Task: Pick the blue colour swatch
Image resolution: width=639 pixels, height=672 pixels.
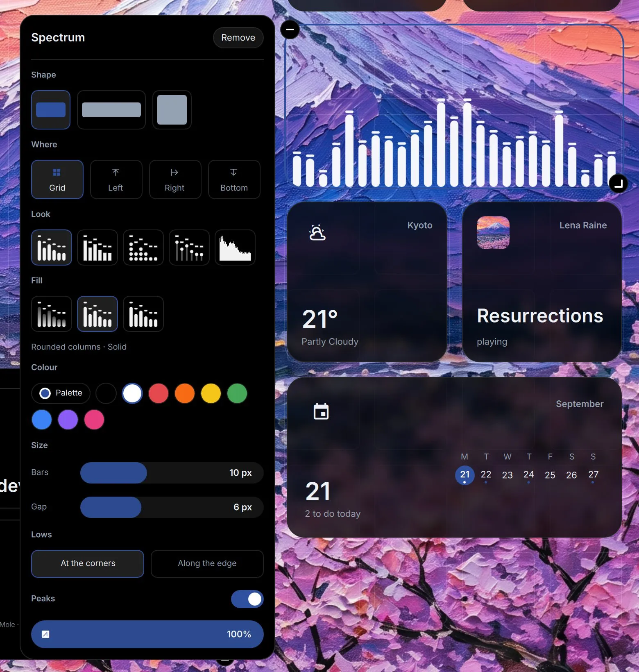Action: (42, 420)
